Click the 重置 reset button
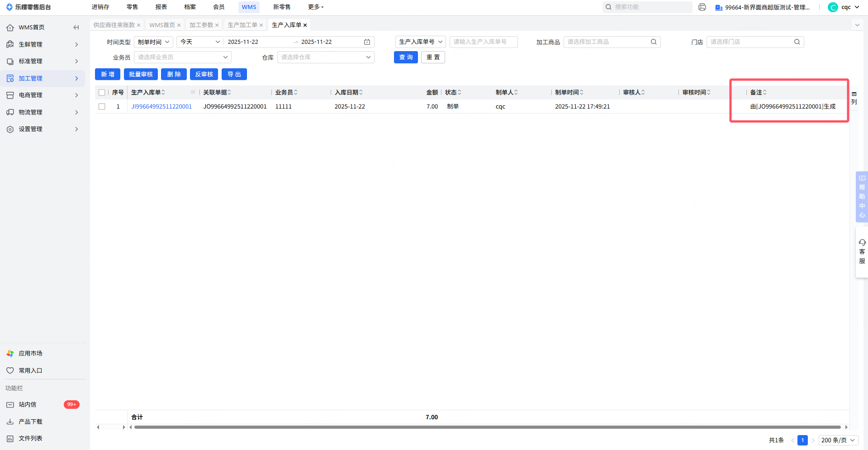The height and width of the screenshot is (450, 868). [433, 57]
